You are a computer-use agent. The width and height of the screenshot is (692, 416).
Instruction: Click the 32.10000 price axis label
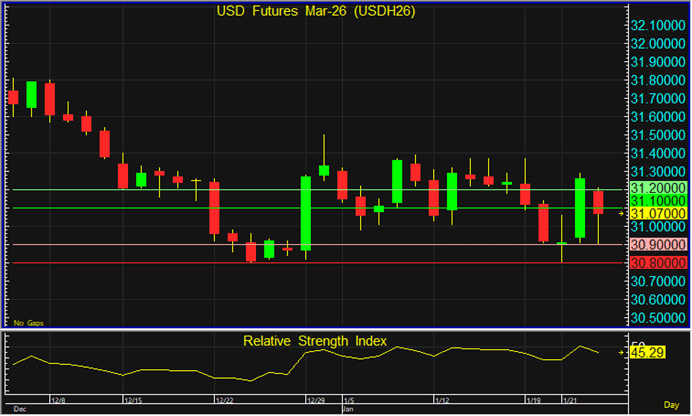pos(658,25)
